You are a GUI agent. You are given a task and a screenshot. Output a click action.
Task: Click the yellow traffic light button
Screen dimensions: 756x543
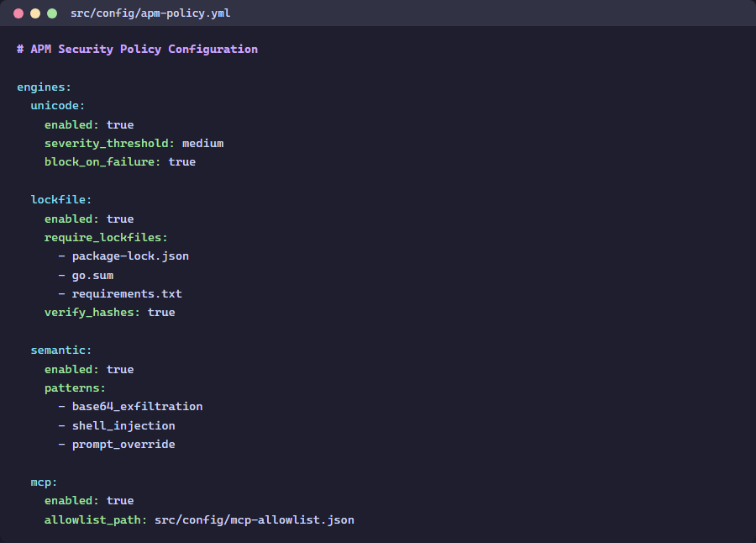coord(34,13)
